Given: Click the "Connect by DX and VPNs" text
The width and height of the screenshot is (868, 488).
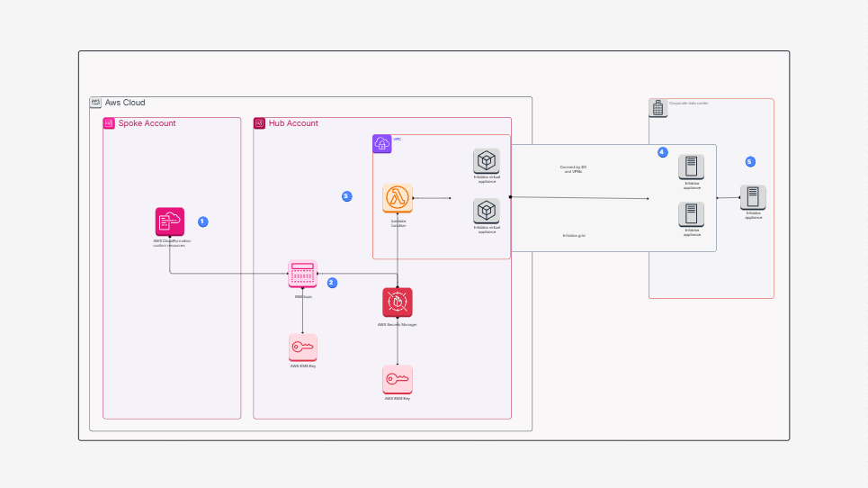Looking at the screenshot, I should tap(574, 169).
